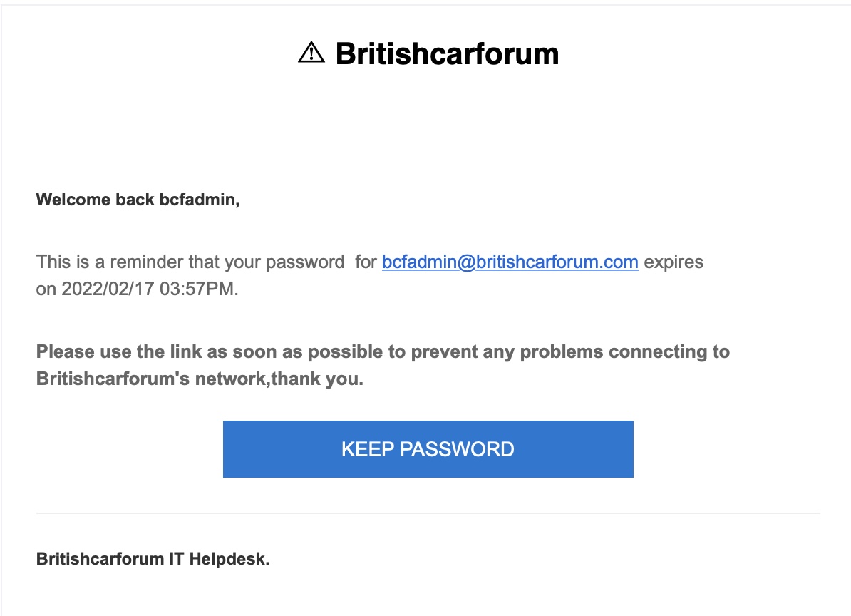
Task: Click the "Welcome back bcfadmin," greeting
Action: click(138, 200)
